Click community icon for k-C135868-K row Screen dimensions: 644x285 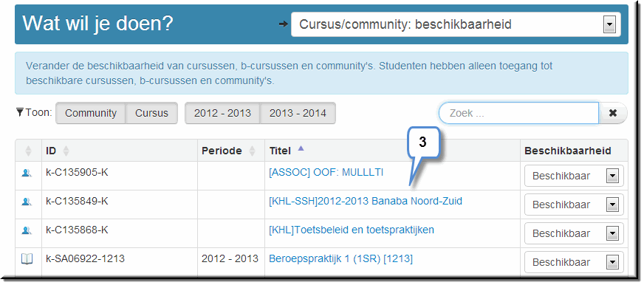click(27, 230)
